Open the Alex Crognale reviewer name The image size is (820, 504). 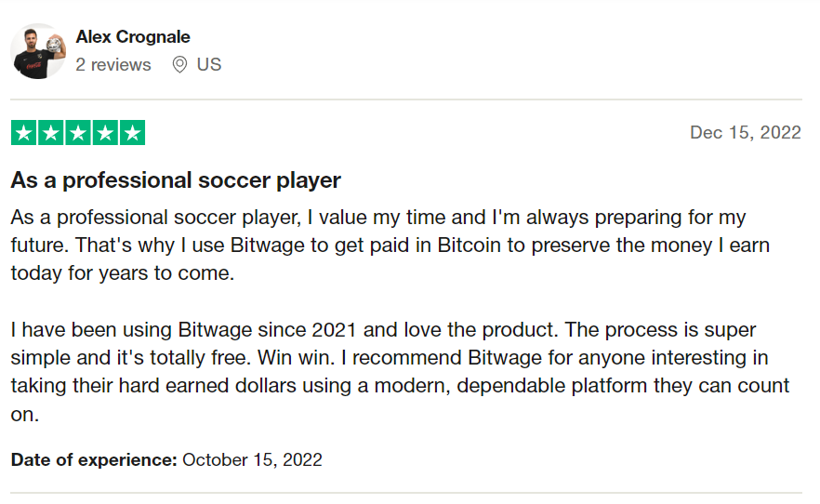coord(133,37)
